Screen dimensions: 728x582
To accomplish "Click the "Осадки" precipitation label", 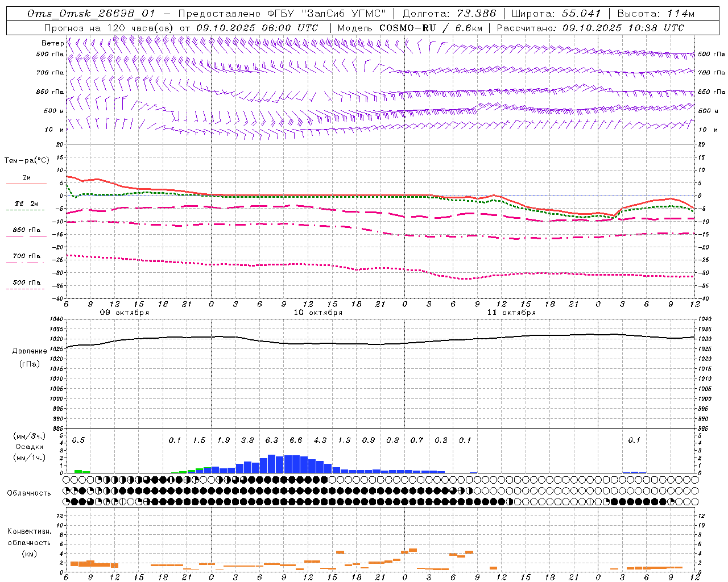I will tap(29, 447).
